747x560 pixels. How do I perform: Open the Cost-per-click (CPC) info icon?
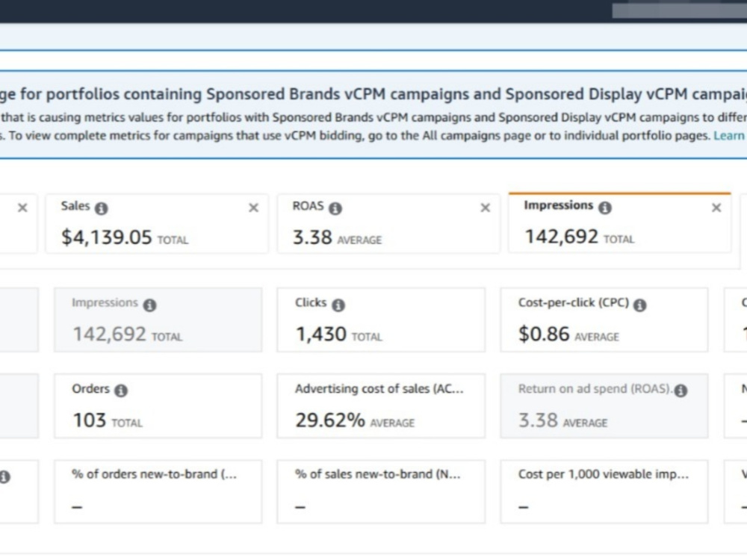click(x=640, y=305)
